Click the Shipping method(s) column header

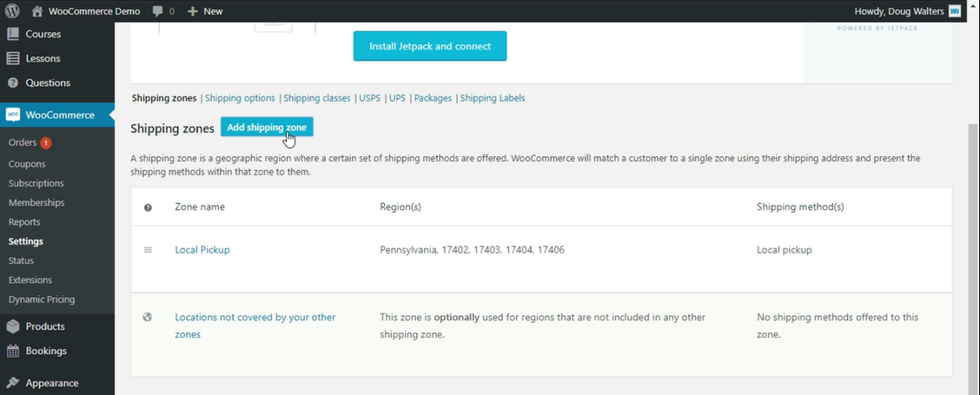pyautogui.click(x=800, y=207)
